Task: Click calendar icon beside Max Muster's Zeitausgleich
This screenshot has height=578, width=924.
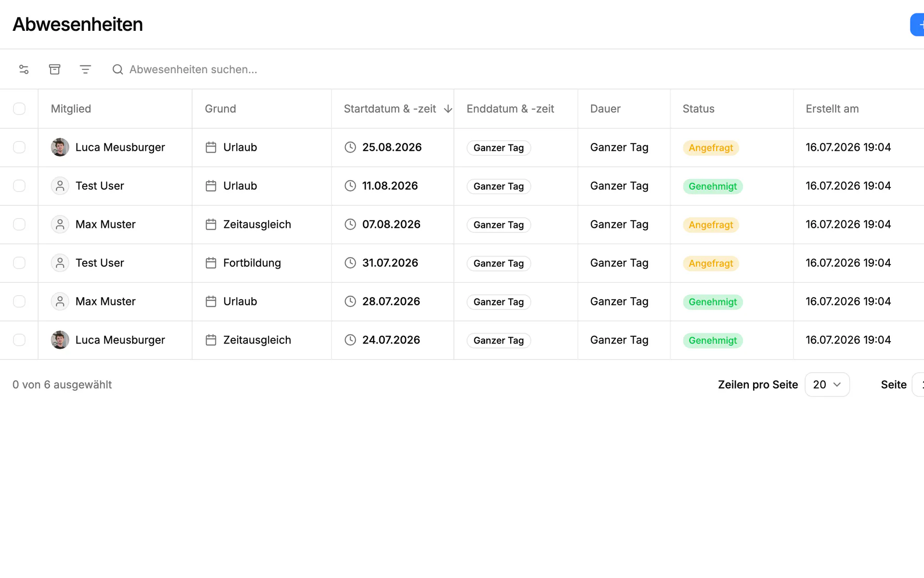Action: (211, 224)
